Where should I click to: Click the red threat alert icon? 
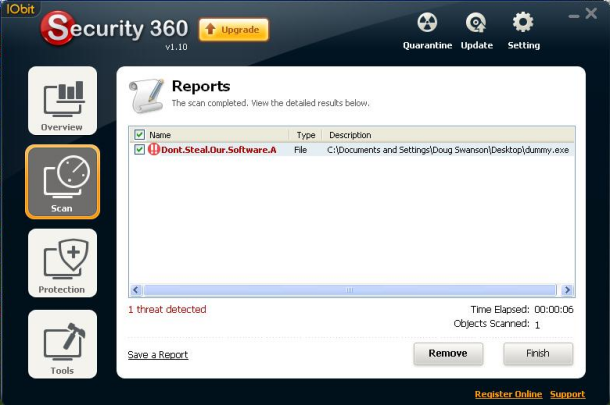point(154,149)
